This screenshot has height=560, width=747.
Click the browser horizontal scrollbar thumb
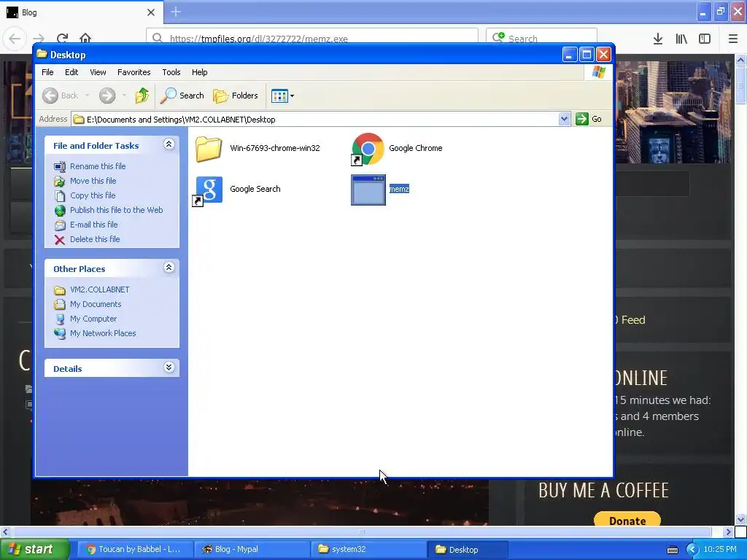362,532
